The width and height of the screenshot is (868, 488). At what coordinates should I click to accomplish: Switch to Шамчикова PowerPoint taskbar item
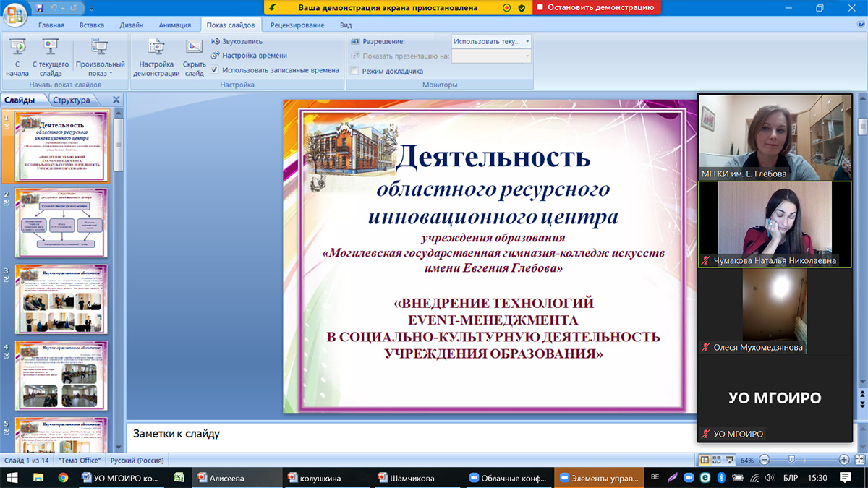[x=419, y=477]
